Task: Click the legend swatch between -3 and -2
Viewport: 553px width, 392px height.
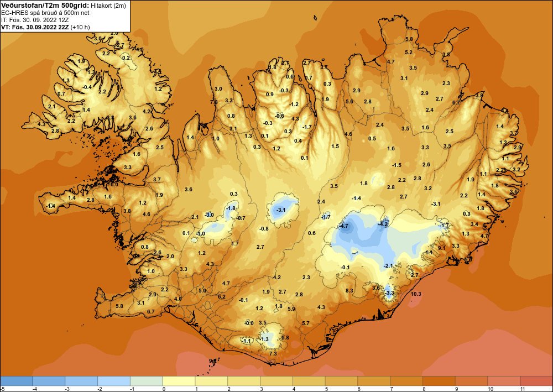Action: [x=81, y=381]
